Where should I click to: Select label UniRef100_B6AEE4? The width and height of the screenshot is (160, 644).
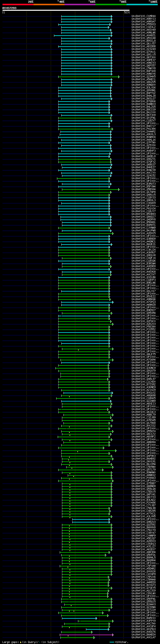tap(143, 635)
